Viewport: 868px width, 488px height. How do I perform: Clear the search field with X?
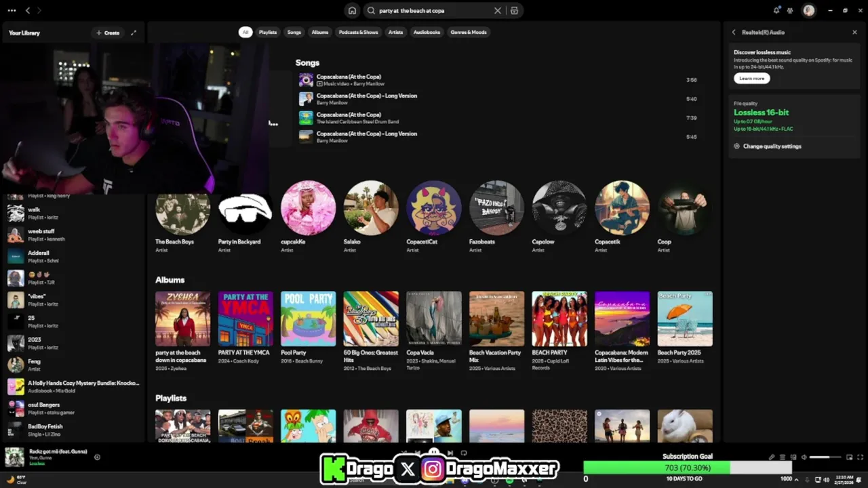pyautogui.click(x=498, y=10)
